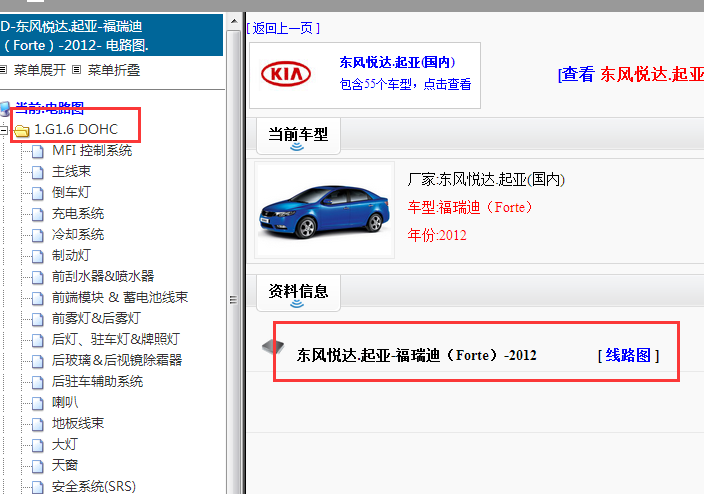Click the KIA logo image
Image resolution: width=704 pixels, height=494 pixels.
coord(286,74)
